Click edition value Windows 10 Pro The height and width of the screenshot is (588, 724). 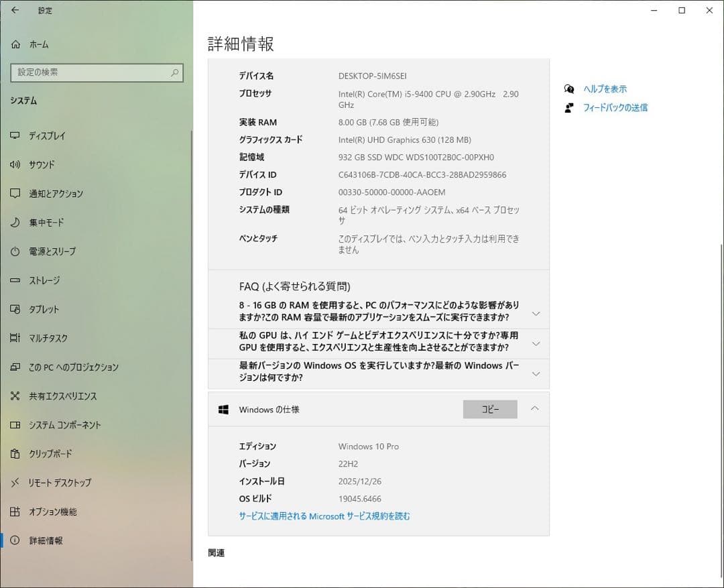pyautogui.click(x=369, y=447)
